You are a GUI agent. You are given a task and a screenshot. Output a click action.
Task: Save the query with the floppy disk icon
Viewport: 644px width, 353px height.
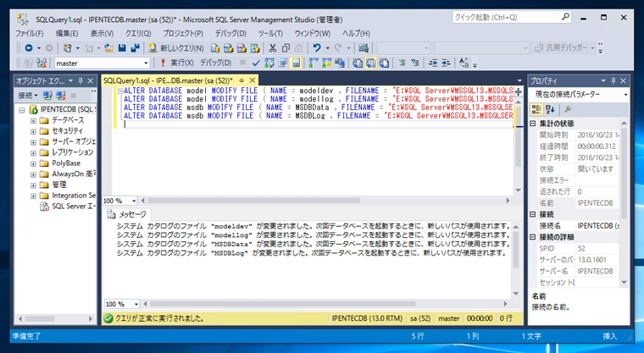coord(122,48)
